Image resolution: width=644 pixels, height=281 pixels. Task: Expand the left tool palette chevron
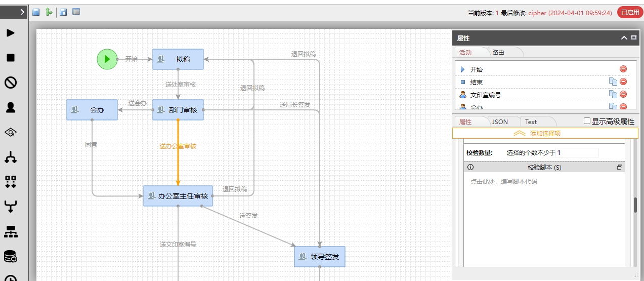click(x=23, y=12)
